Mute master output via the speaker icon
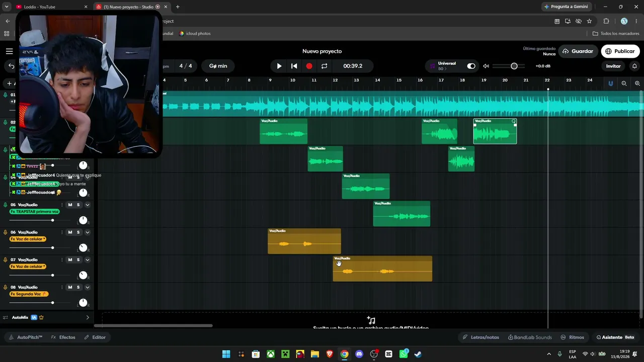The width and height of the screenshot is (644, 362). pyautogui.click(x=486, y=66)
